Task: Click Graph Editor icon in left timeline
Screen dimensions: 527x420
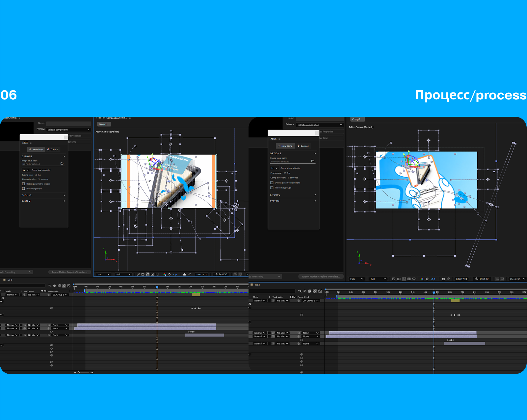Action: (x=69, y=286)
